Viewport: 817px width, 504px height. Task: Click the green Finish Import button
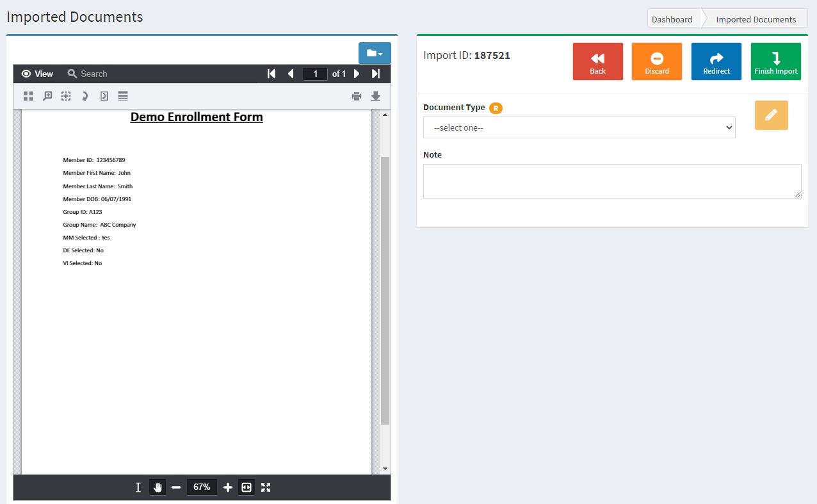click(775, 61)
